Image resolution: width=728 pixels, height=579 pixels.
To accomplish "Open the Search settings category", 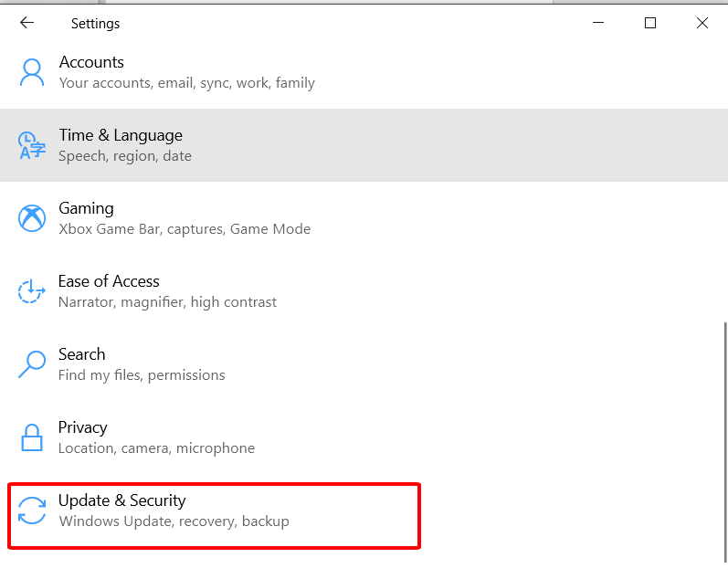I will [364, 364].
